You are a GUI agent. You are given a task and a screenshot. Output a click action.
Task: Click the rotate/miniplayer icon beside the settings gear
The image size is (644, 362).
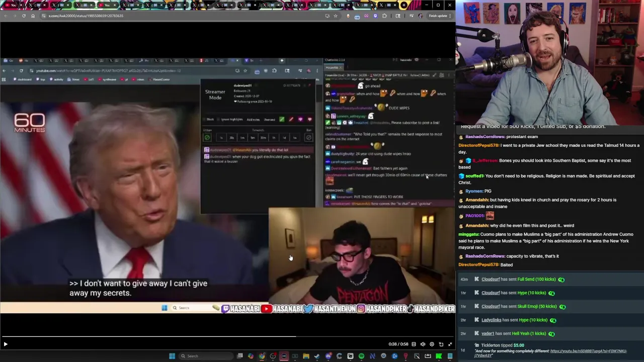coord(441,344)
